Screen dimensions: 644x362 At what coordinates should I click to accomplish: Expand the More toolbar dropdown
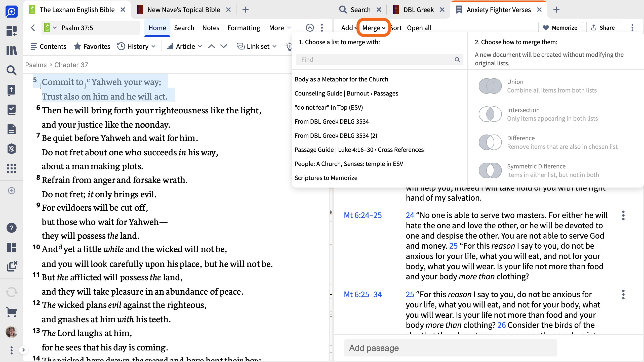pyautogui.click(x=280, y=28)
